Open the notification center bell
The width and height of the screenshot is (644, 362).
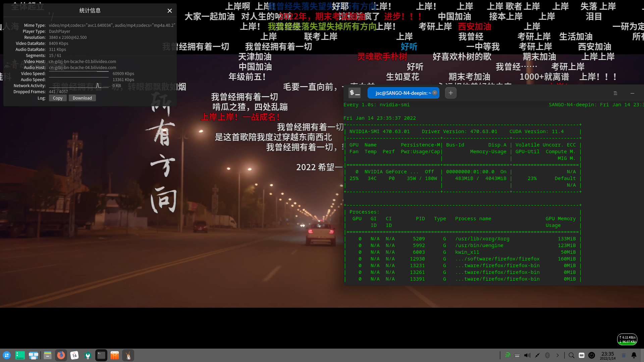(634, 355)
